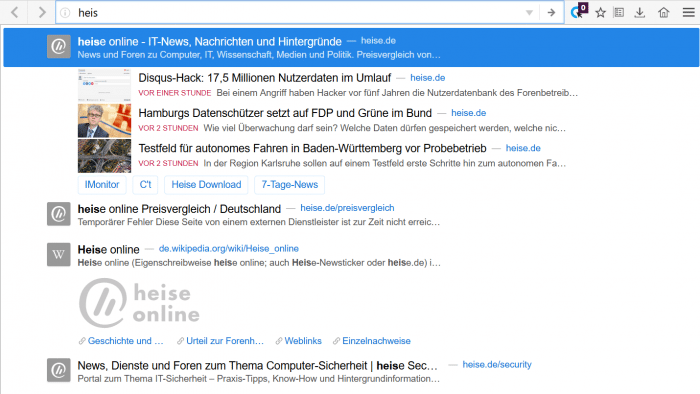The height and width of the screenshot is (394, 700).
Task: Click heise.de URL next to Hamburgs Datenschützer headline
Action: tap(468, 113)
